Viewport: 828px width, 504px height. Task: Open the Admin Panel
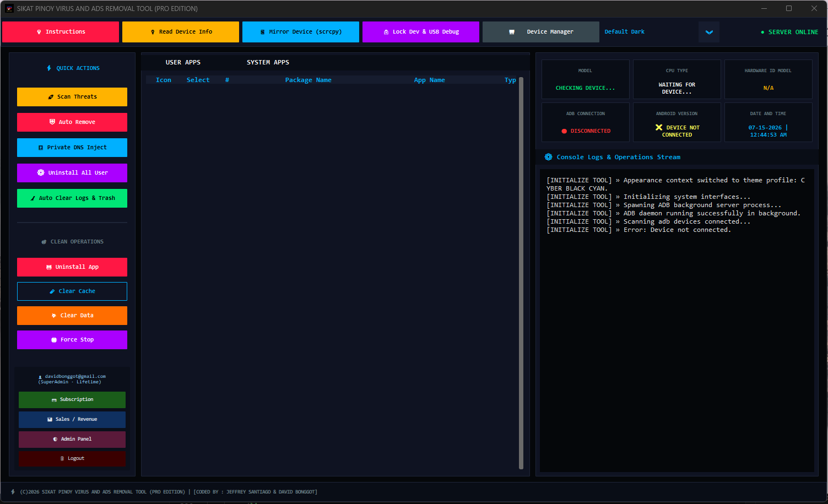[x=72, y=439]
